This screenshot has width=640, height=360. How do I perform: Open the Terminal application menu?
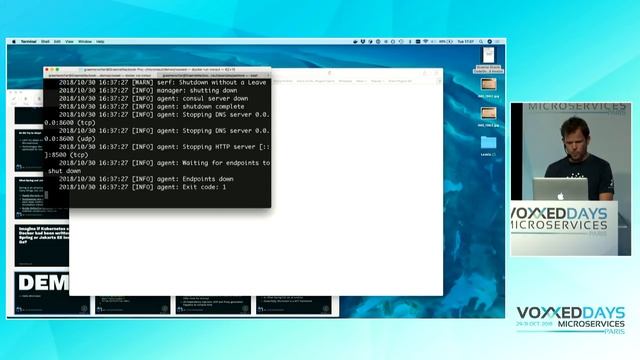pyautogui.click(x=29, y=42)
